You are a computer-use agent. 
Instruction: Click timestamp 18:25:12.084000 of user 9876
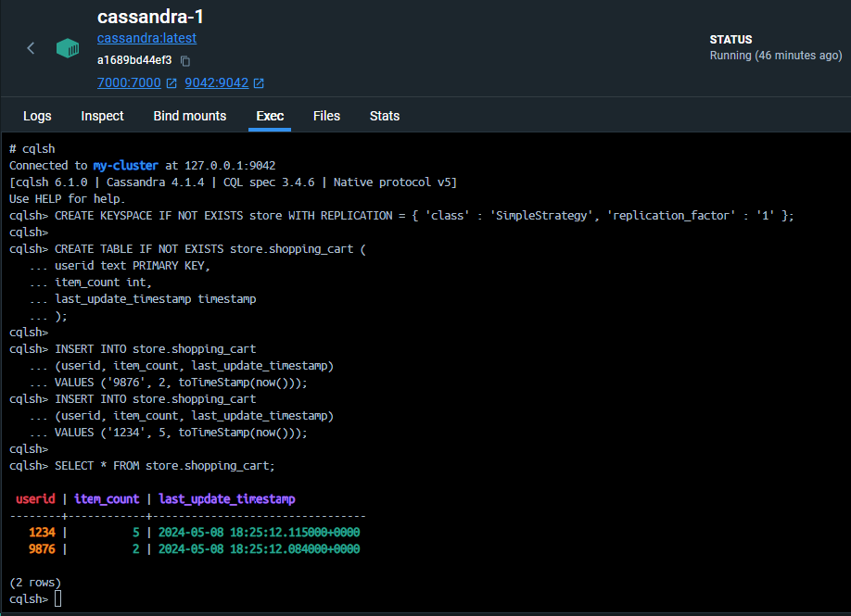(x=259, y=549)
